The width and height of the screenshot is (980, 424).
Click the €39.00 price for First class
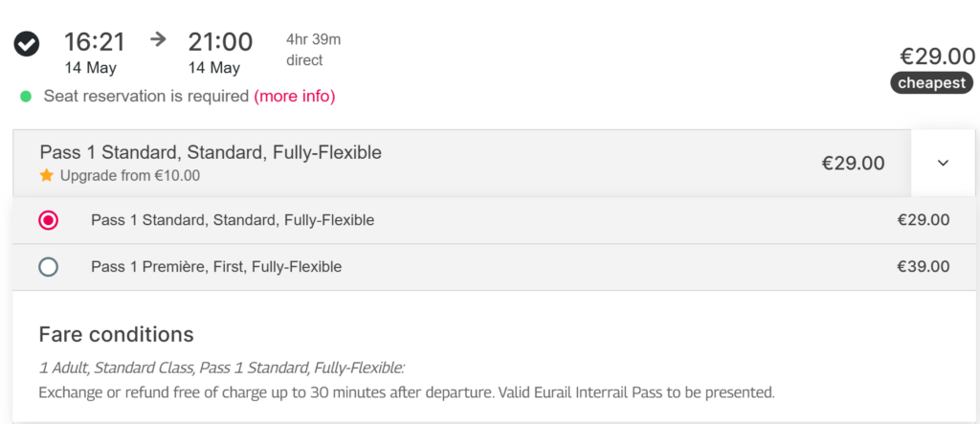(x=924, y=267)
